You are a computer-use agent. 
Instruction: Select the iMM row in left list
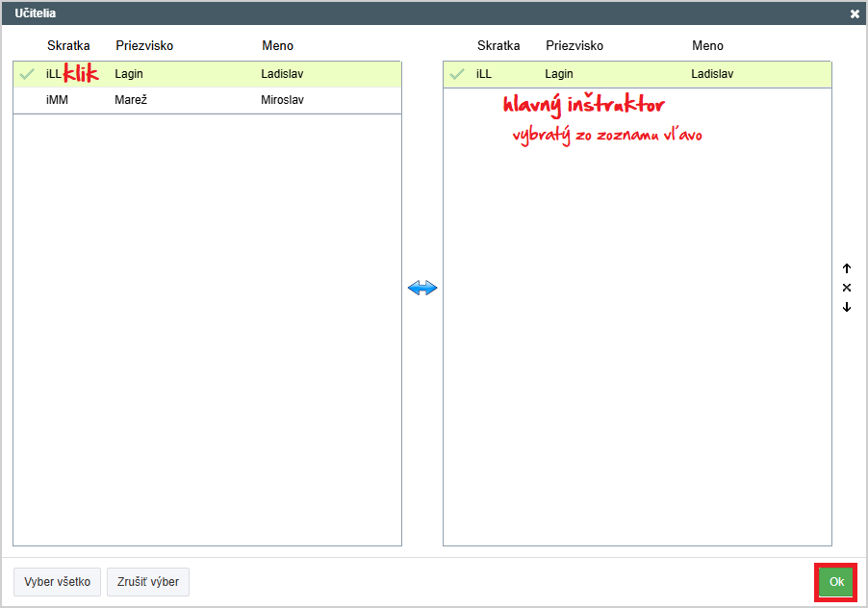pos(207,100)
